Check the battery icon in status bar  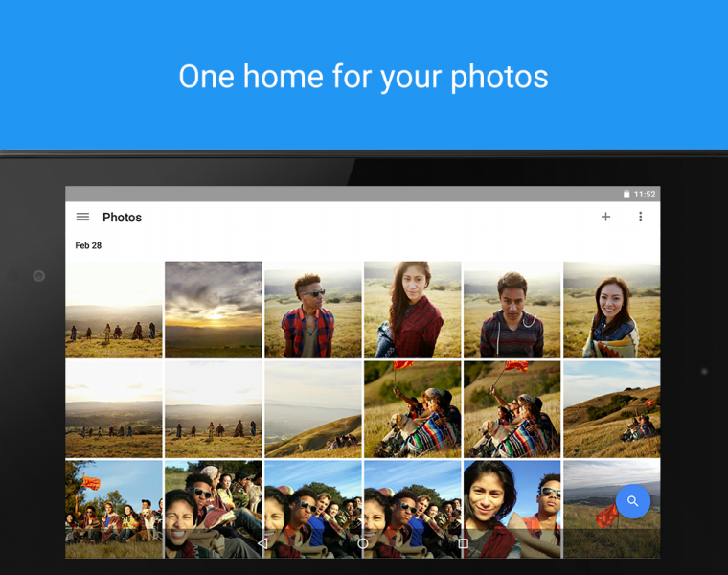[626, 195]
